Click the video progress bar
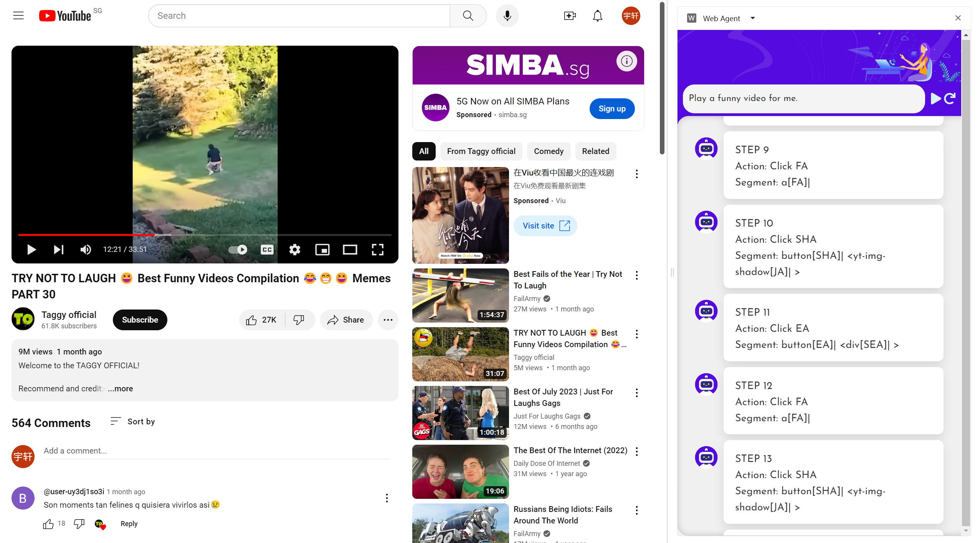Viewport: 980px width, 543px height. [205, 235]
